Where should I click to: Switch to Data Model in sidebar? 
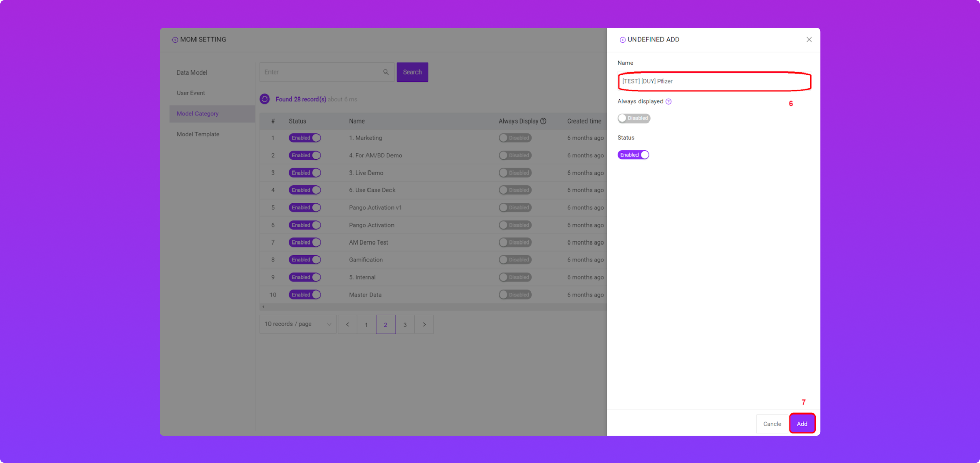pyautogui.click(x=192, y=72)
